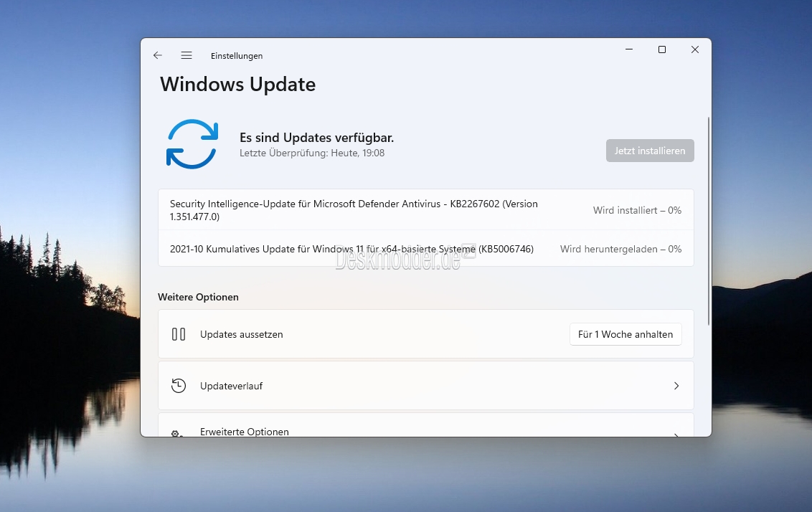The image size is (812, 512).
Task: Maximize the Einstellungen window
Action: click(662, 49)
